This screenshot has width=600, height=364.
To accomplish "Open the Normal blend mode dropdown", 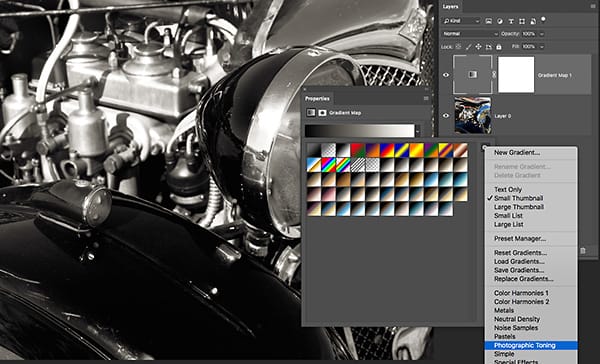I will click(x=470, y=34).
